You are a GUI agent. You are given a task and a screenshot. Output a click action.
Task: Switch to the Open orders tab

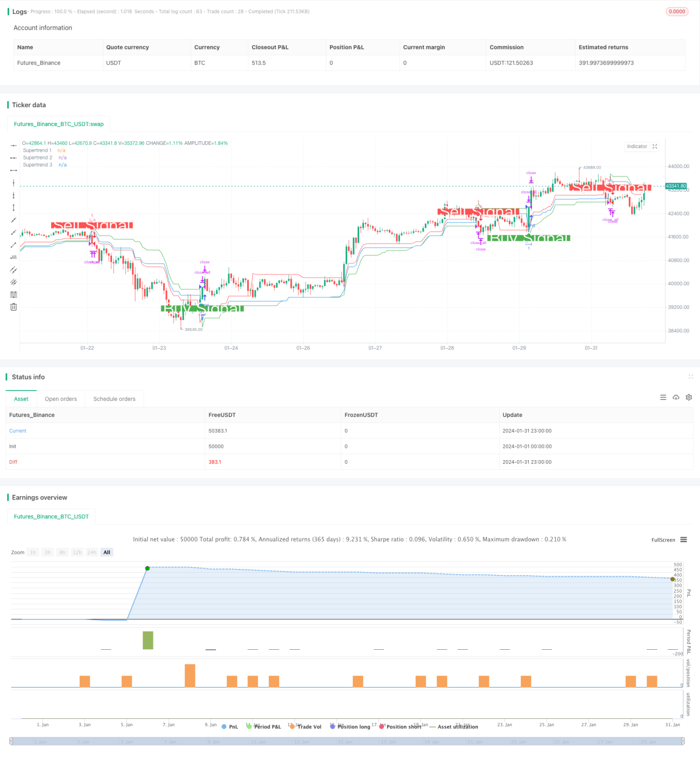(61, 399)
